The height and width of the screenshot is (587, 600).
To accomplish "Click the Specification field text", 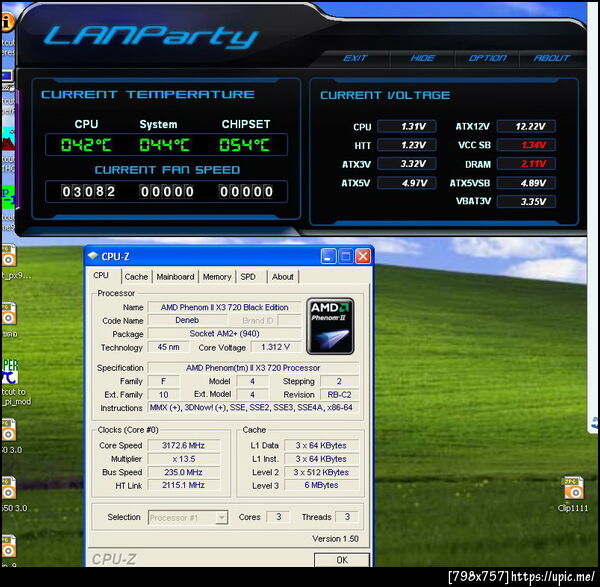I will pos(253,368).
